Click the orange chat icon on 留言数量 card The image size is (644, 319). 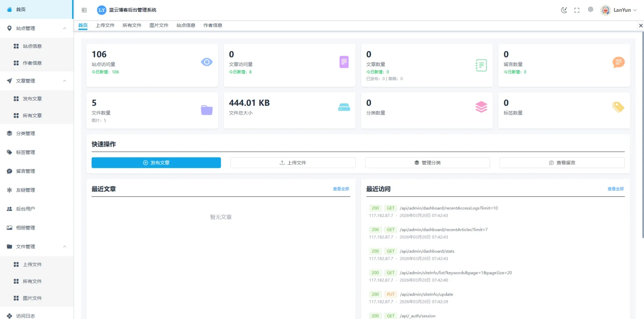pos(618,62)
